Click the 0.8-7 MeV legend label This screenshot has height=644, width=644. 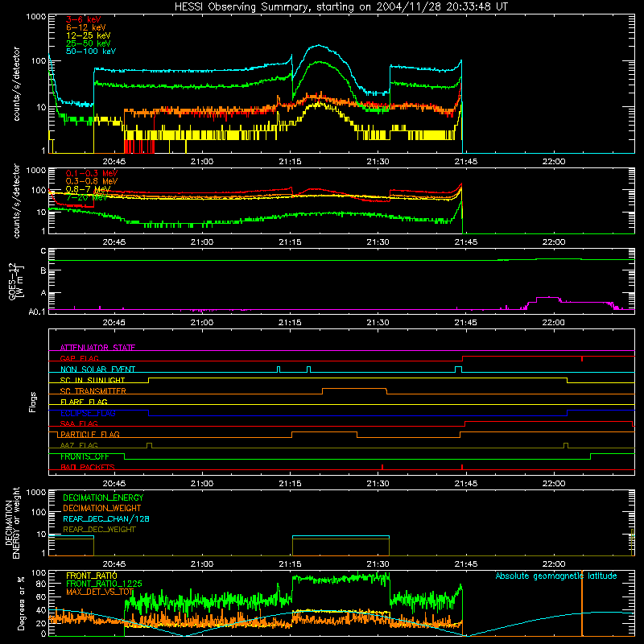point(89,189)
